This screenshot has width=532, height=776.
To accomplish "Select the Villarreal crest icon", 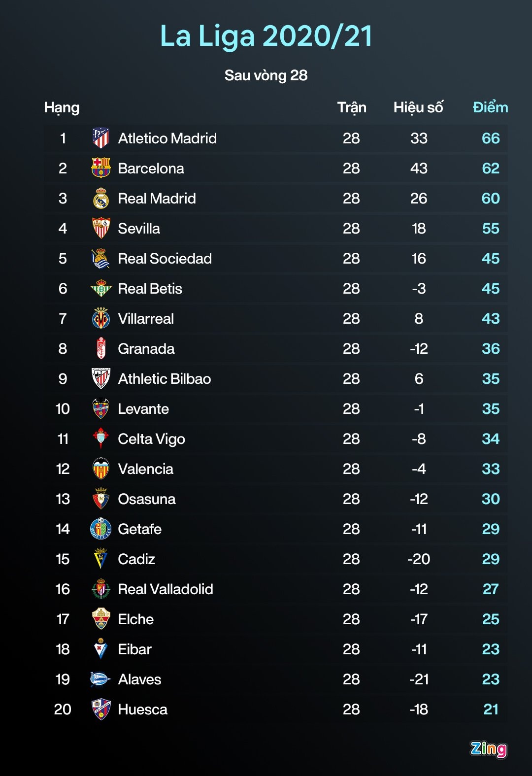I will click(x=101, y=319).
